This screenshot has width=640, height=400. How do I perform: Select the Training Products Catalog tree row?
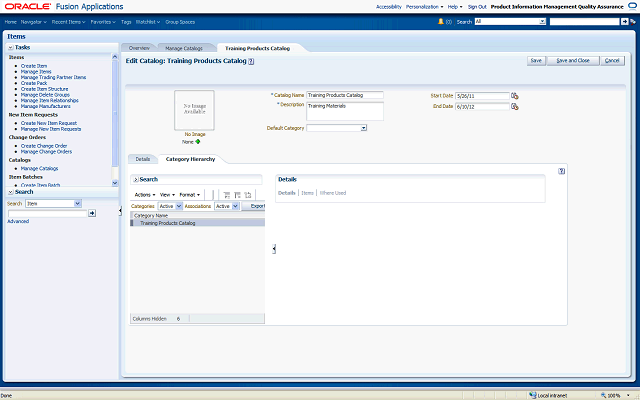(x=167, y=223)
